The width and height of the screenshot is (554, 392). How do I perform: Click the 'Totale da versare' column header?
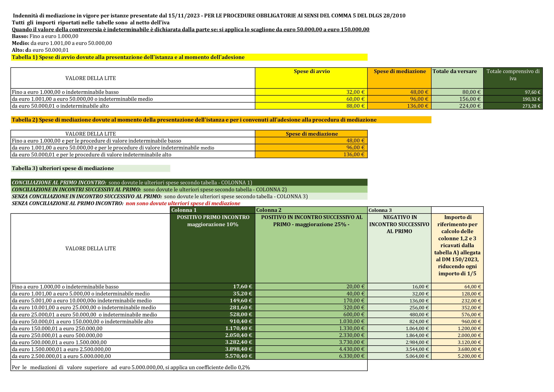(457, 78)
